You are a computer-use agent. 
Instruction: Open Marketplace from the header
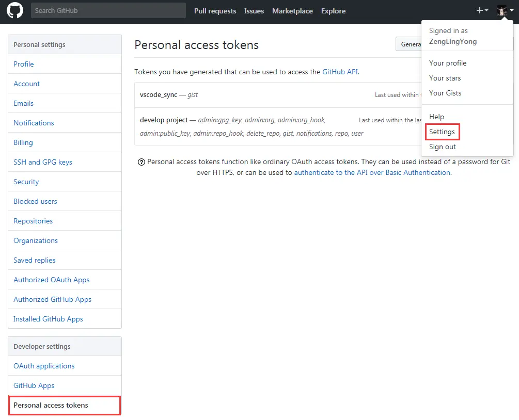pyautogui.click(x=292, y=11)
